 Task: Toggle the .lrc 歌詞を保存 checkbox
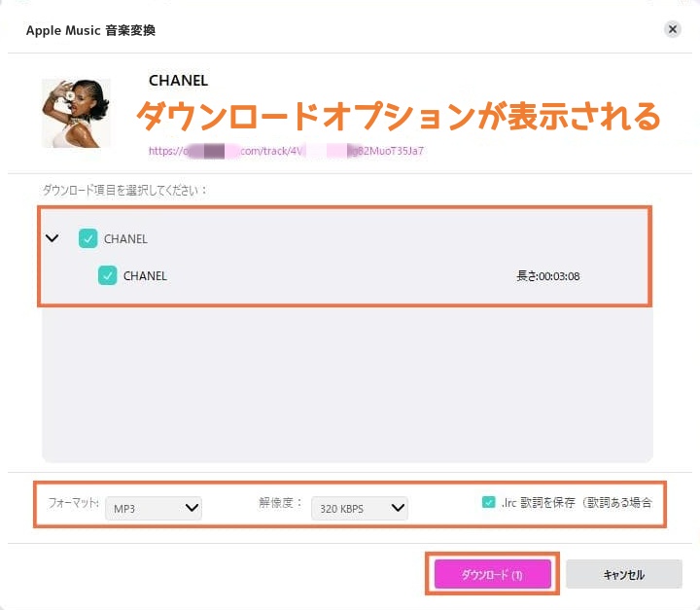click(x=488, y=503)
